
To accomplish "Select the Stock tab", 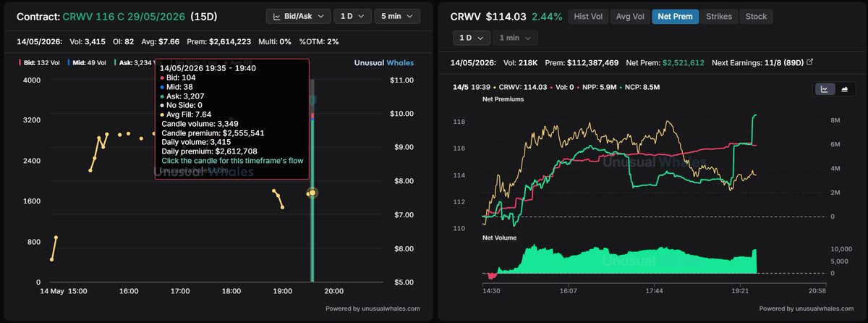I will click(x=756, y=16).
